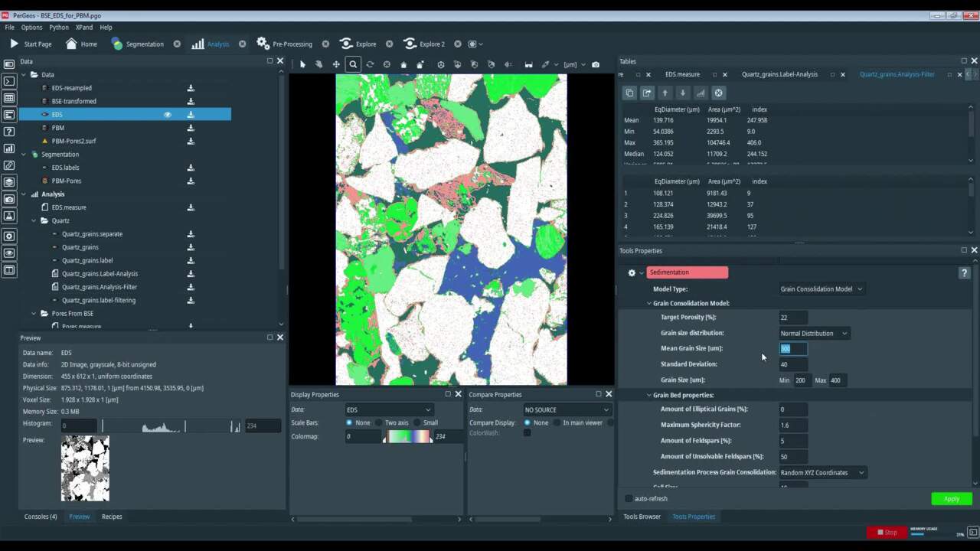The image size is (980, 551).
Task: Click the target locate icon in Tables toolbar
Action: point(718,93)
